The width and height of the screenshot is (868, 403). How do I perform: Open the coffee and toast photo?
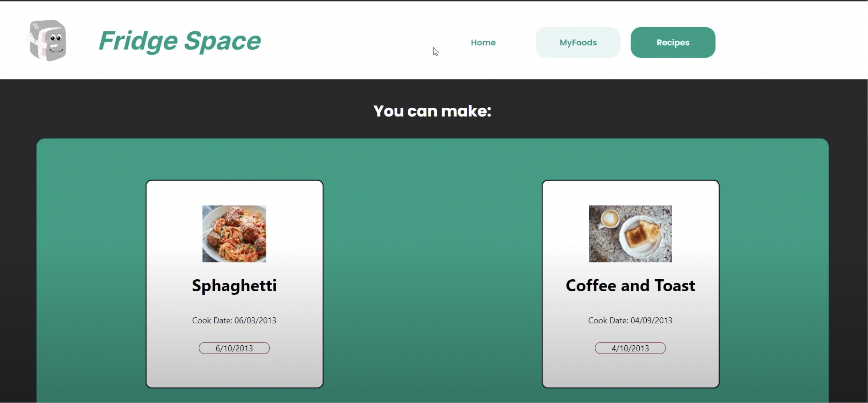(x=630, y=234)
